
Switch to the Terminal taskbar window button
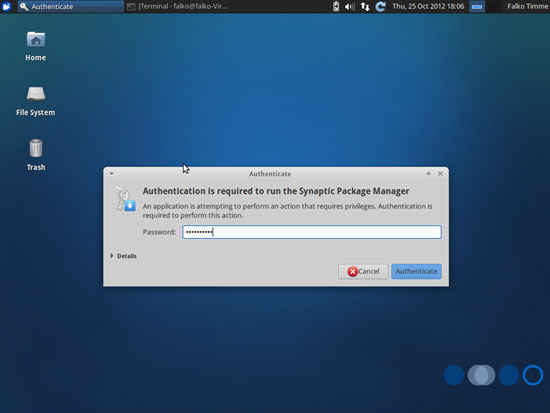pos(177,6)
